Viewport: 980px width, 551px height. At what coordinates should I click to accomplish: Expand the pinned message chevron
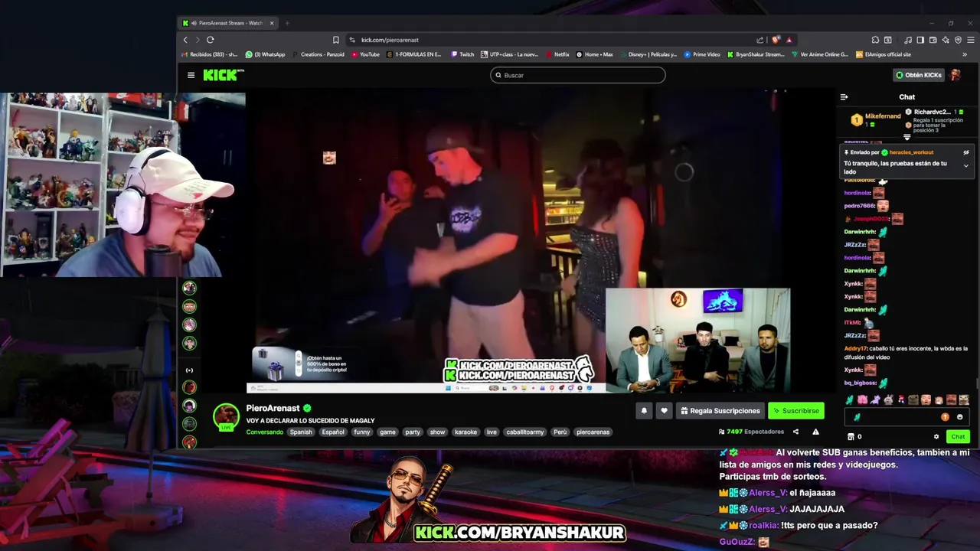(966, 165)
